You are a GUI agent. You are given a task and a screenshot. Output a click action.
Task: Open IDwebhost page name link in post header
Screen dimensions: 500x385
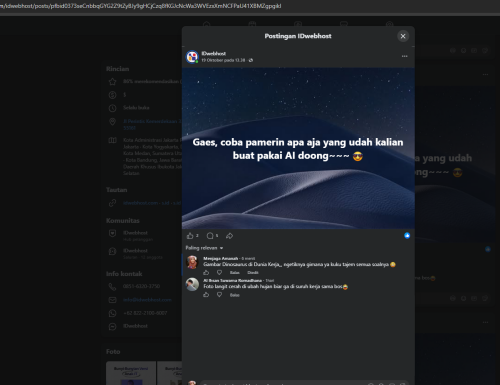pos(214,53)
